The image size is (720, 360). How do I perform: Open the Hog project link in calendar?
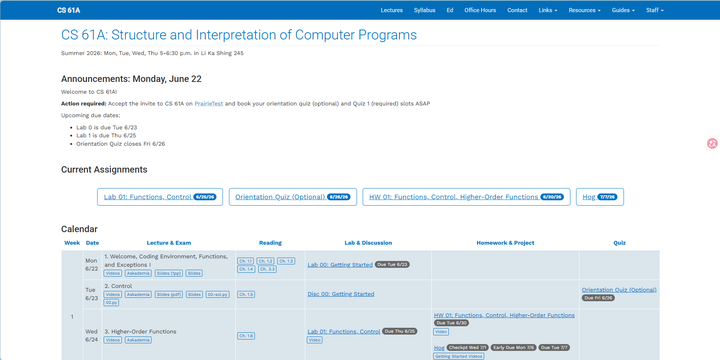coord(439,348)
